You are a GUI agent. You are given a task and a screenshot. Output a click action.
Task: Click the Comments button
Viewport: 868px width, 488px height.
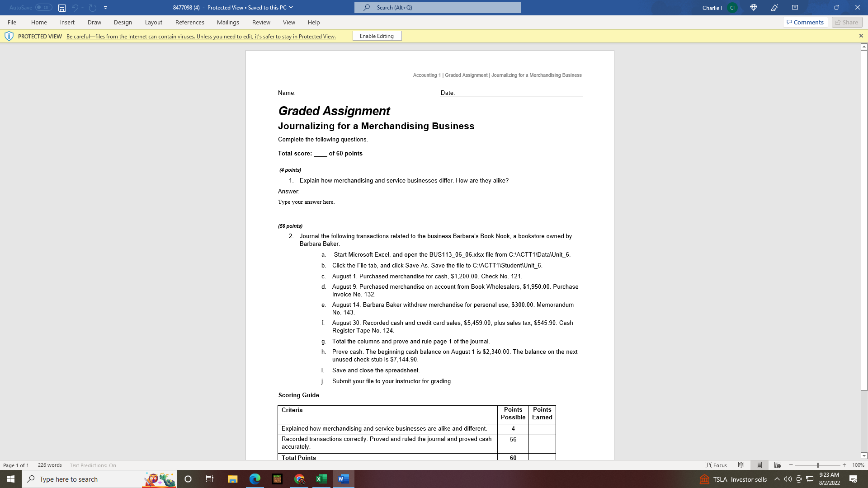coord(805,22)
